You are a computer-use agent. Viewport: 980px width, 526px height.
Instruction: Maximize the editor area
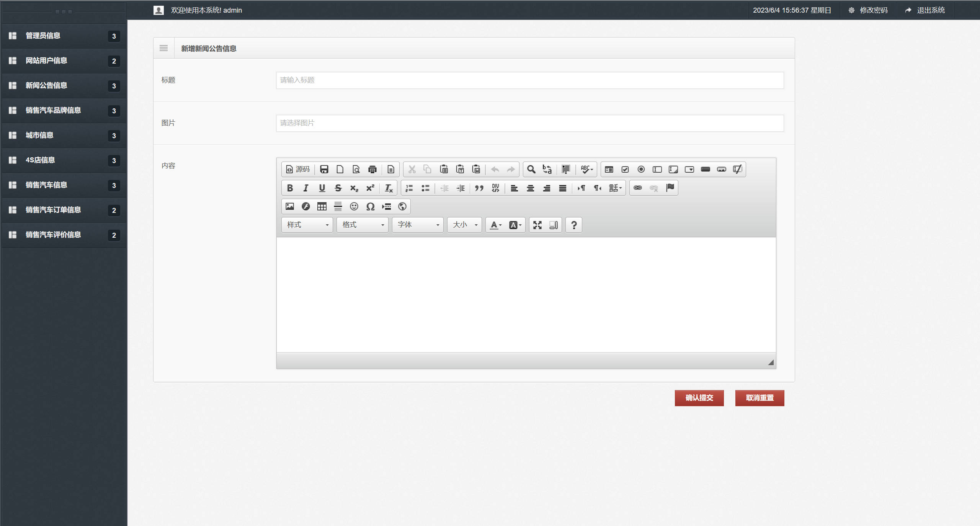(537, 225)
